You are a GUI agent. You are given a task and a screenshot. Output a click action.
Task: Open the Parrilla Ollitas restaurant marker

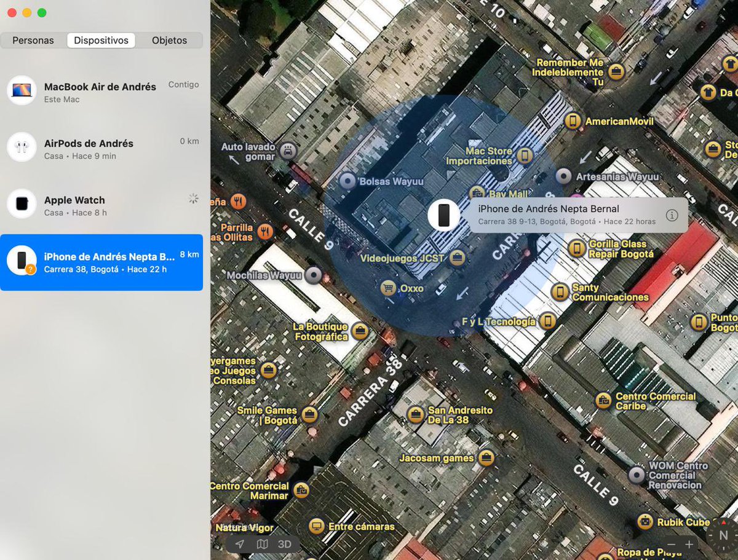[266, 231]
